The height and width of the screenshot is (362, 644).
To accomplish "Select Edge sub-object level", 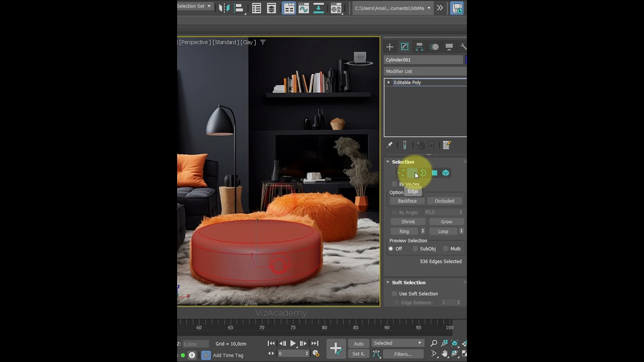I will pyautogui.click(x=412, y=173).
